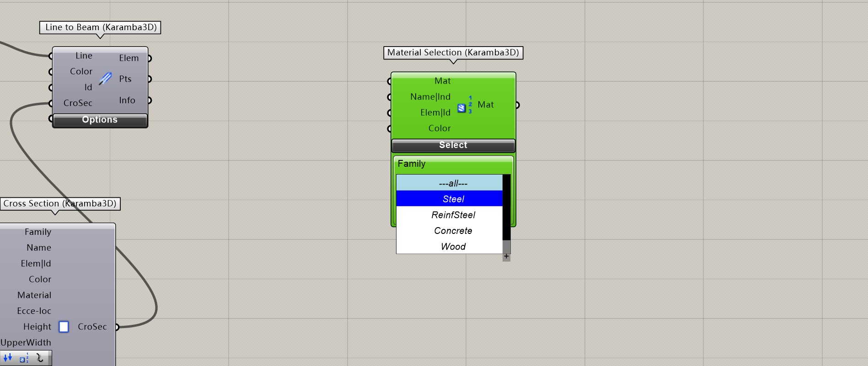This screenshot has height=366, width=868.
Task: Choose Steel in the Family list
Action: (x=449, y=199)
